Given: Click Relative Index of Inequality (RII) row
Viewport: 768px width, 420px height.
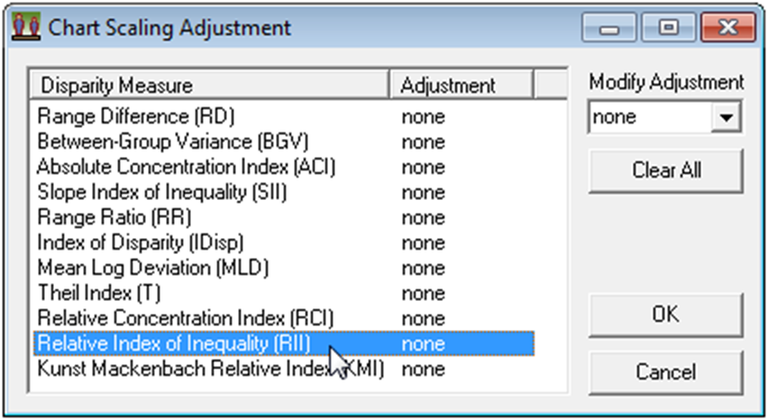Looking at the screenshot, I should tap(173, 344).
